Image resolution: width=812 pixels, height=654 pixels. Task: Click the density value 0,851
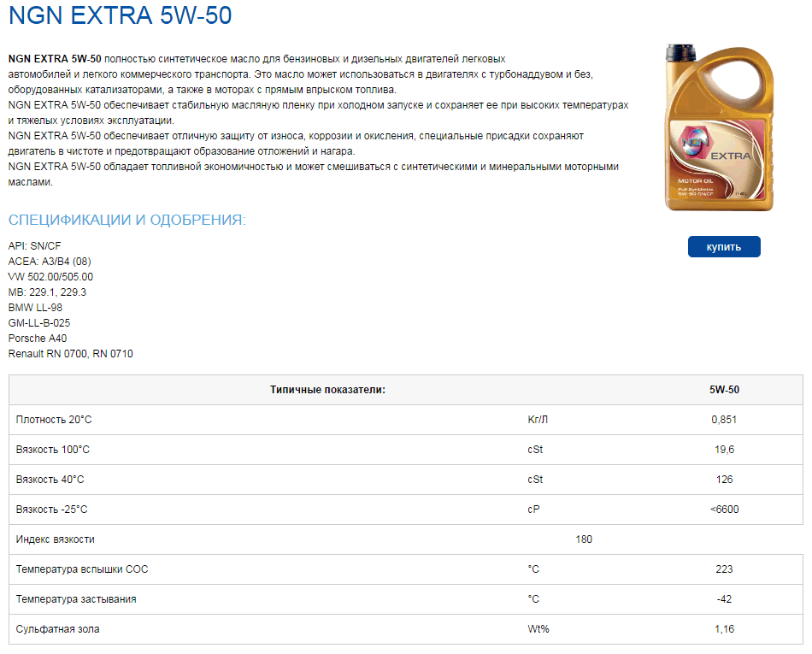tap(724, 420)
